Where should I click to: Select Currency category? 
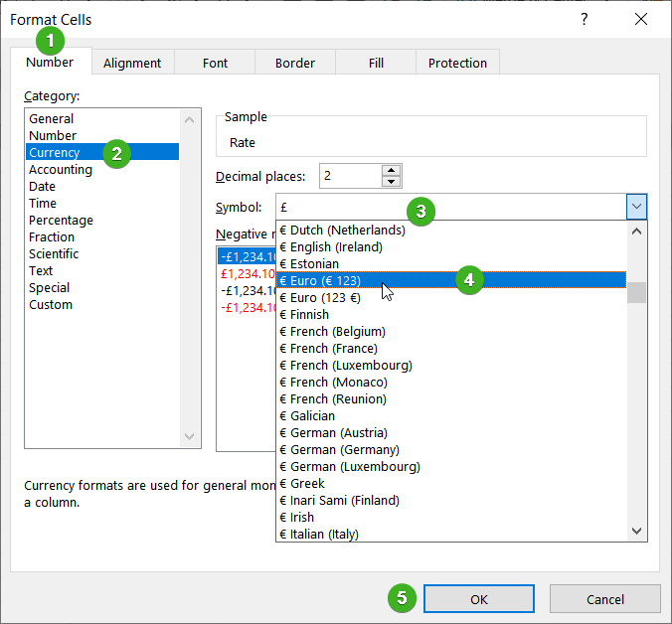coord(102,152)
